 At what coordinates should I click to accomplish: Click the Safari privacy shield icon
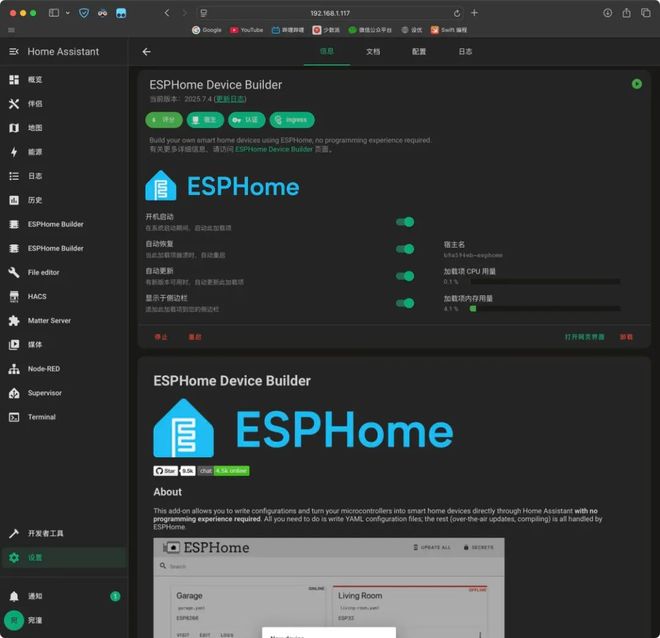[84, 13]
